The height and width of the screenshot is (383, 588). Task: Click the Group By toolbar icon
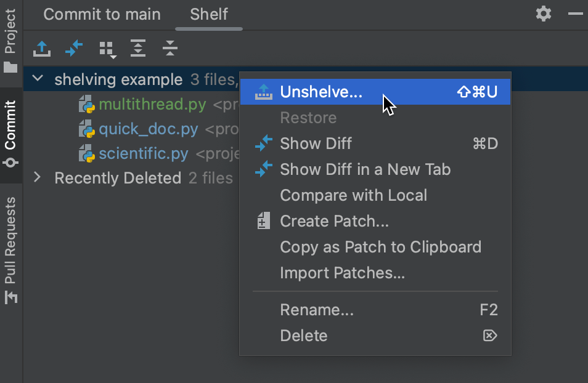click(x=107, y=48)
